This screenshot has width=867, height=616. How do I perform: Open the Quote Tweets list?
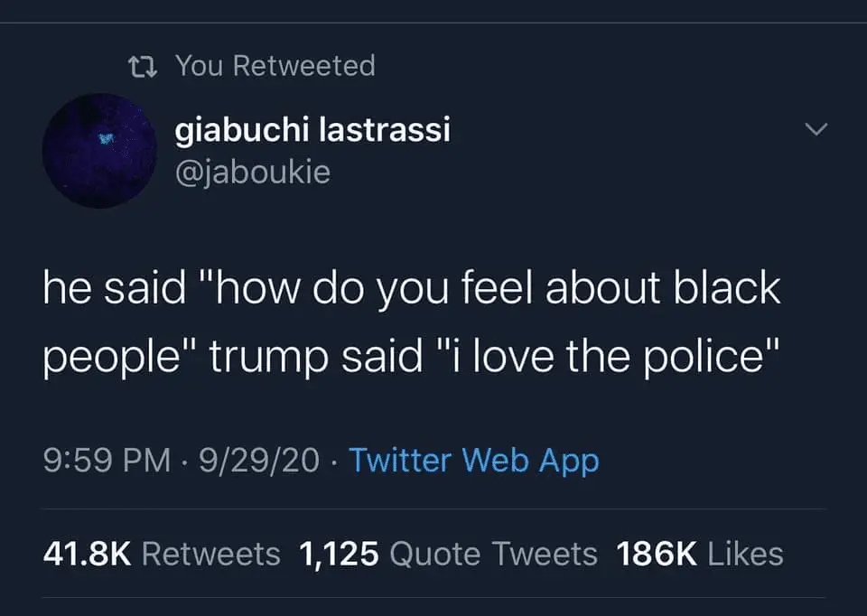(x=493, y=554)
